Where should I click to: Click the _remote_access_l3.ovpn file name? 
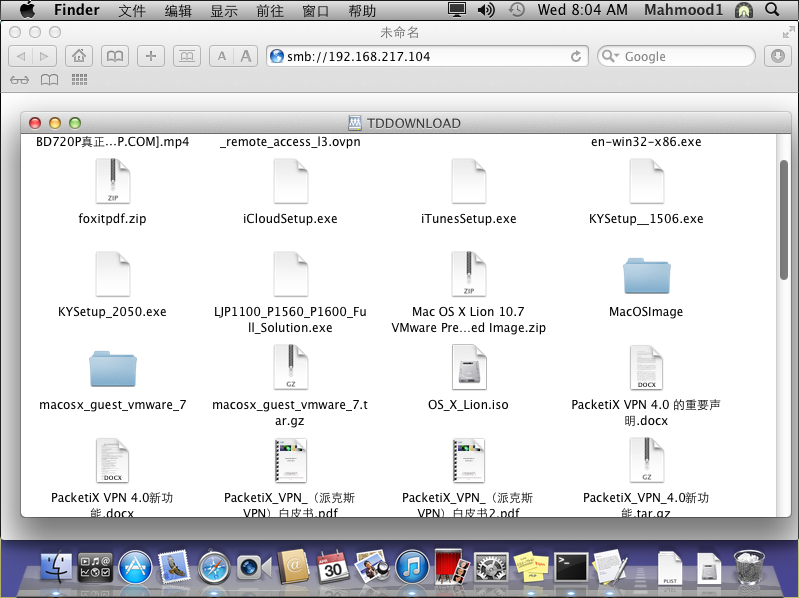[290, 142]
